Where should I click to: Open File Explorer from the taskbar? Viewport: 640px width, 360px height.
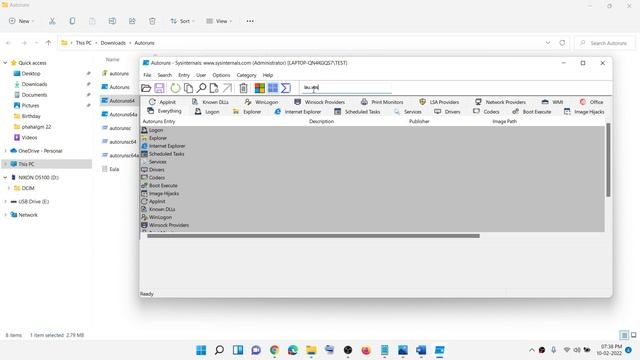(311, 350)
